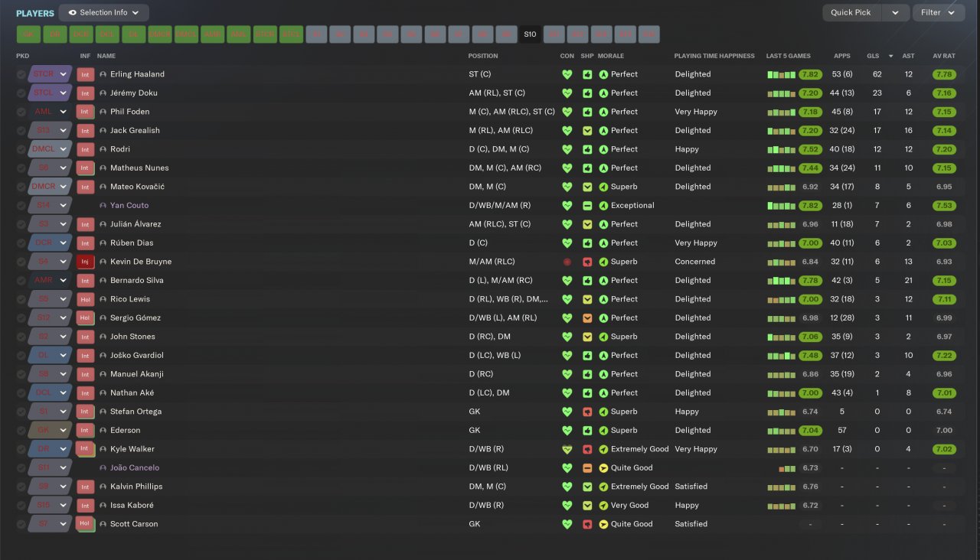Tick the checkbox on Rúben Dias's row

21,243
